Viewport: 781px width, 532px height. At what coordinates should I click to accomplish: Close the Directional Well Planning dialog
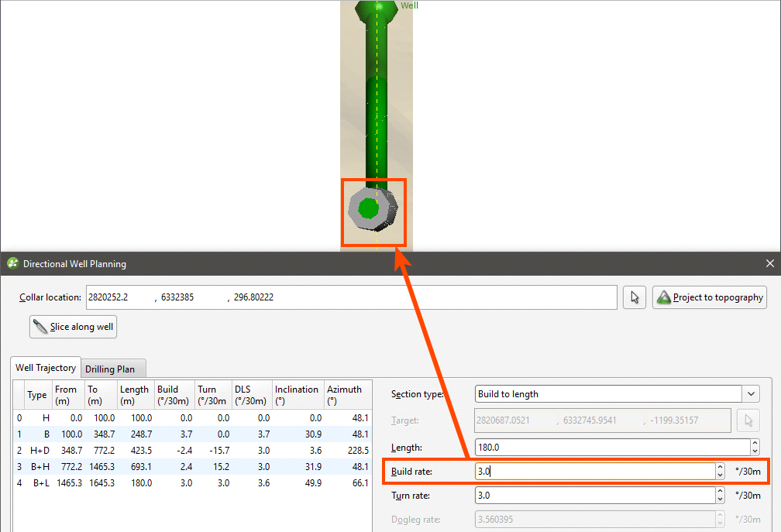pos(769,264)
